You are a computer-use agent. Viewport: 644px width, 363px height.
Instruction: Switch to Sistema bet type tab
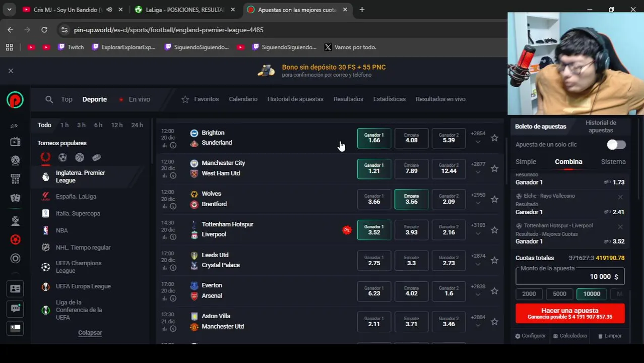point(613,162)
